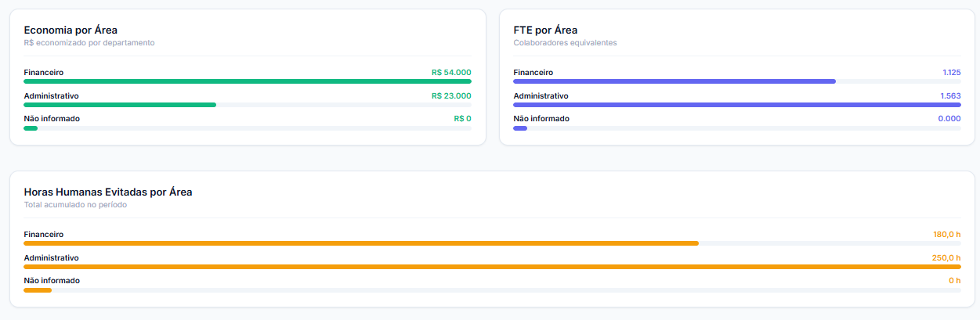The width and height of the screenshot is (980, 320).
Task: Select Não informado label in FTE card
Action: (541, 118)
